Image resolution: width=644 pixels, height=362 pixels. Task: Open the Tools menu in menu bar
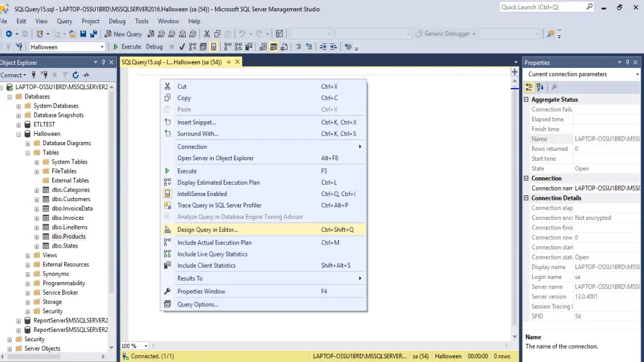click(x=142, y=21)
